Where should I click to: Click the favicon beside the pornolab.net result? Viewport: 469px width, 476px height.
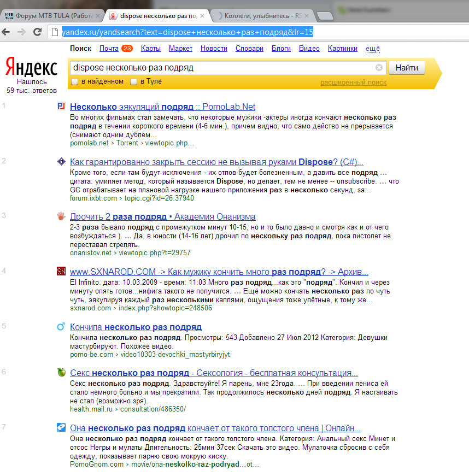click(x=61, y=106)
